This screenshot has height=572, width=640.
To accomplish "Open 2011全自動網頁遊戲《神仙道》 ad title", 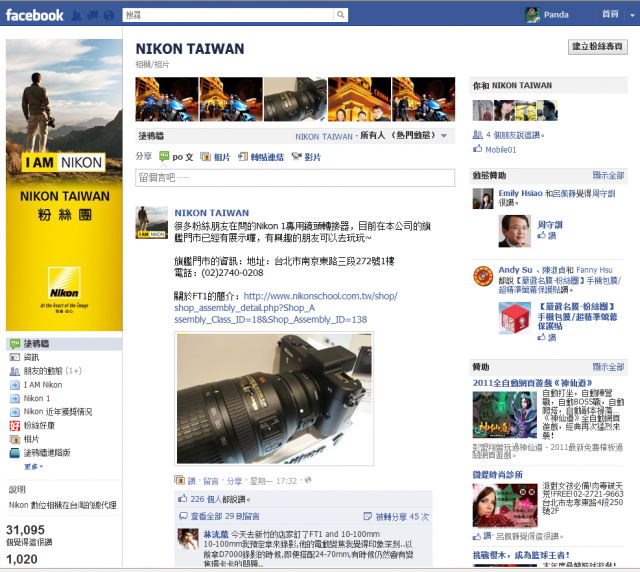I will click(532, 383).
